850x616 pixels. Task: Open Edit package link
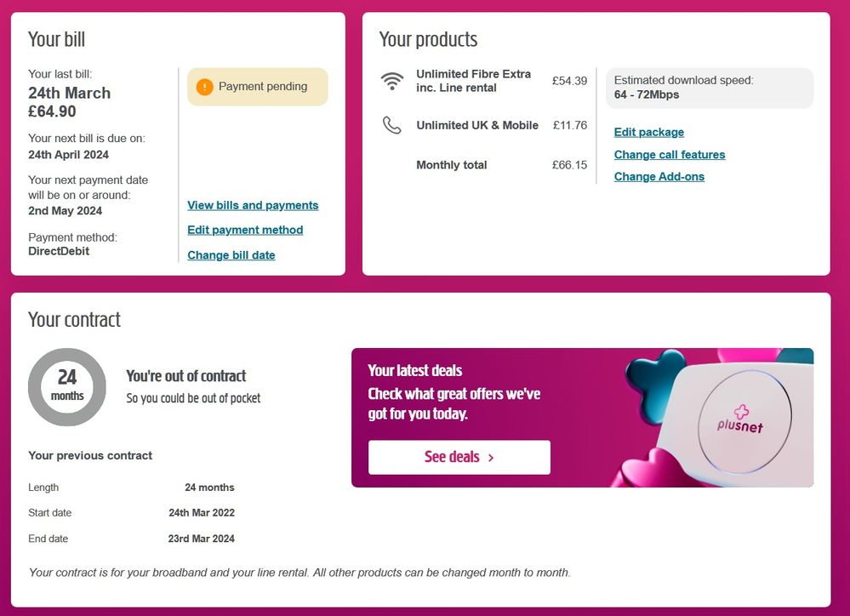pos(649,132)
